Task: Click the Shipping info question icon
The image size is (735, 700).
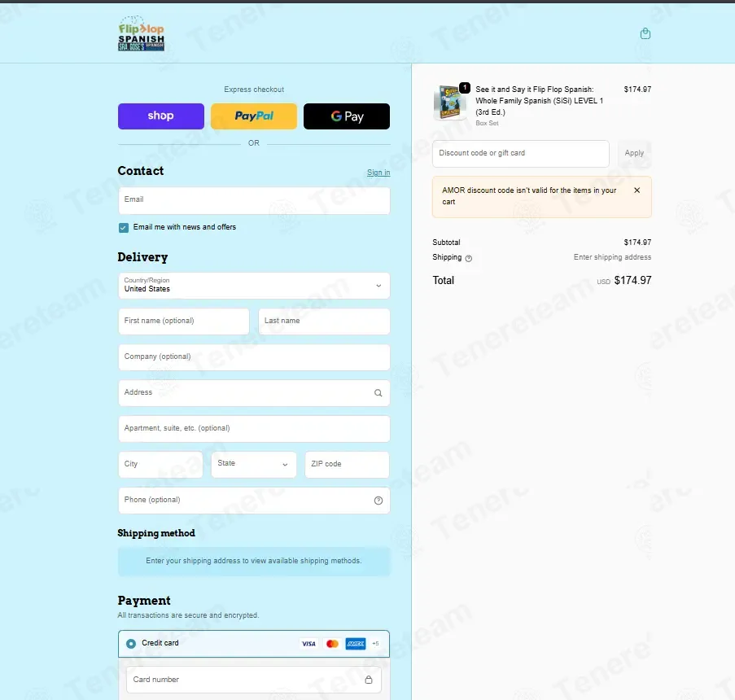Action: [468, 258]
